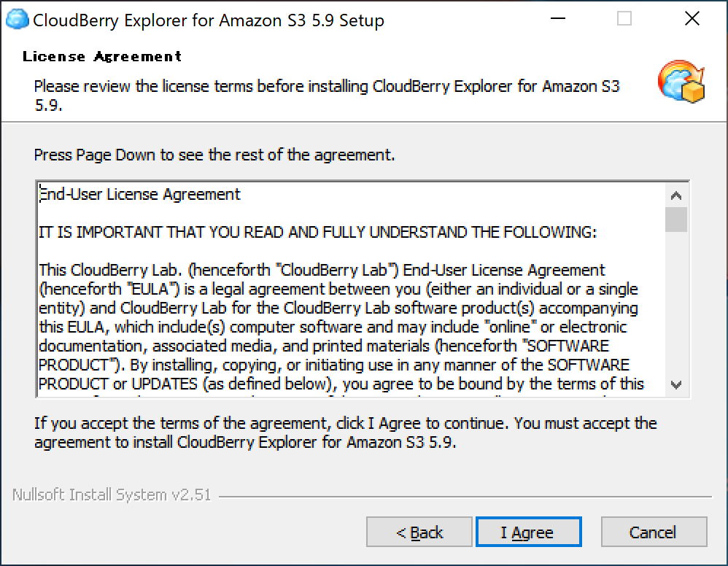This screenshot has height=566, width=728.
Task: Click the setup window title bar text
Action: coord(206,20)
